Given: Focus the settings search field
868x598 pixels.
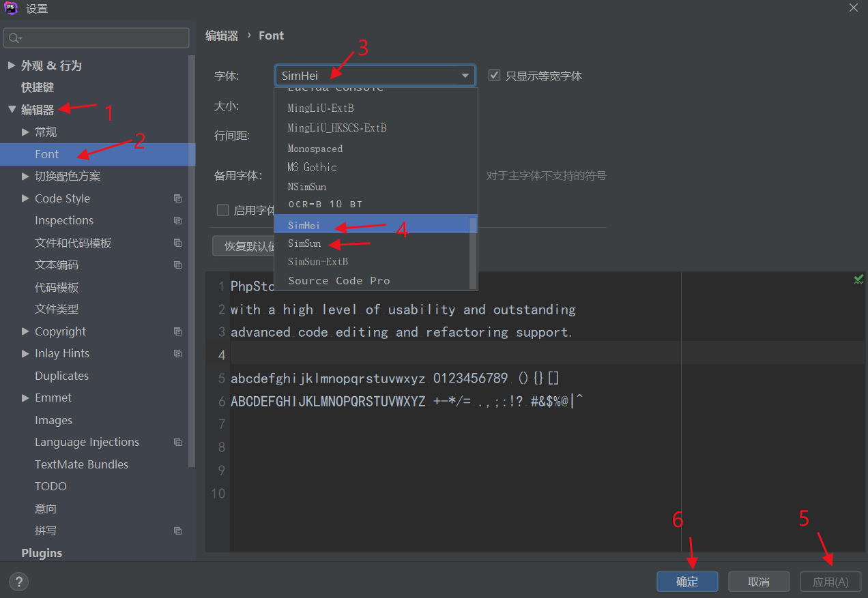Looking at the screenshot, I should tap(96, 38).
